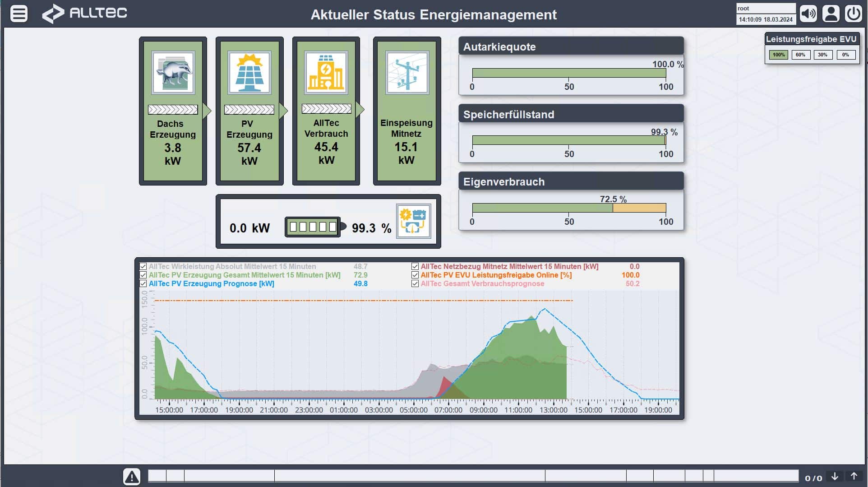Click the Eigenverbrauch progress bar
This screenshot has width=868, height=487.
point(569,208)
